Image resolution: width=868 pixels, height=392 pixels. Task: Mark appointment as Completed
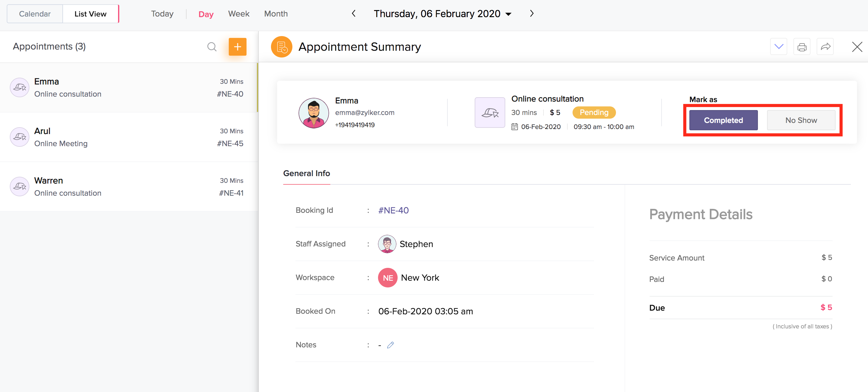click(723, 120)
